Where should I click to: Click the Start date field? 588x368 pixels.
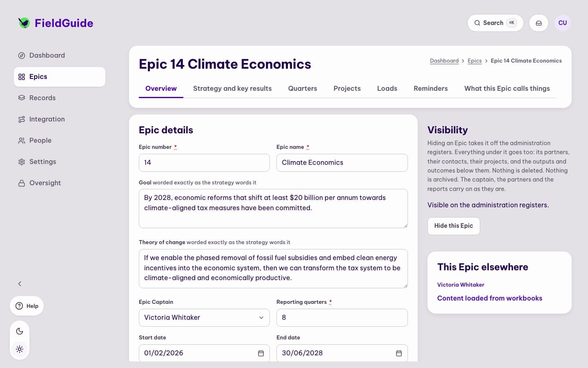point(204,353)
